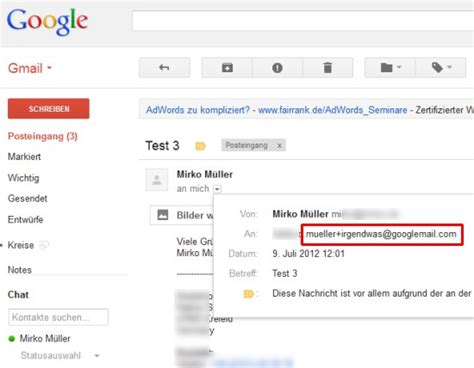Click the SCHREIBEN compose button
Screen dimensions: 474x368
pyautogui.click(x=49, y=109)
